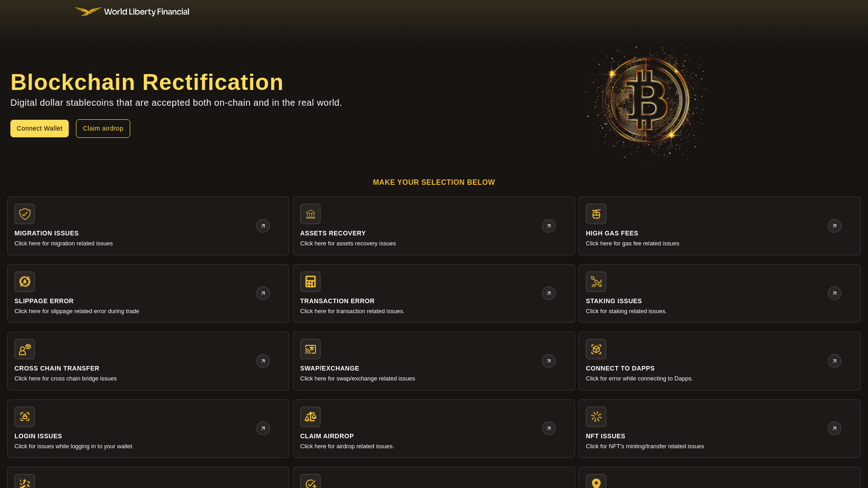Screen dimensions: 868x488
Task: Select the SLIPPAGE ERROR title
Action: click(44, 301)
